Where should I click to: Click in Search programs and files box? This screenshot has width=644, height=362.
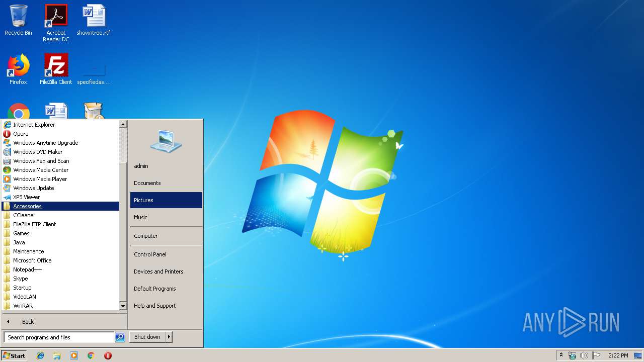[x=59, y=337]
